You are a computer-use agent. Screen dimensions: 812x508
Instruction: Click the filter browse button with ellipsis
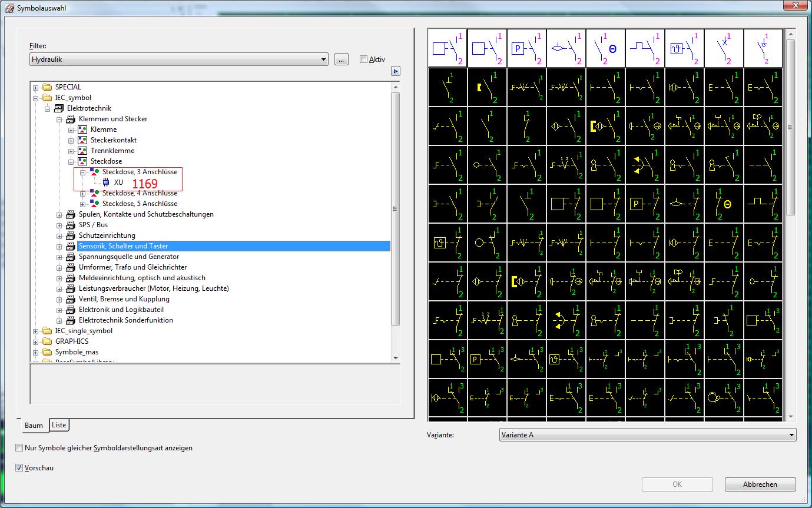(342, 59)
